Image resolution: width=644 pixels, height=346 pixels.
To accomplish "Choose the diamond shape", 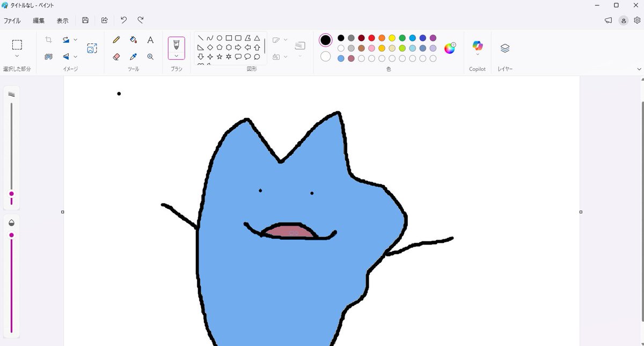I will click(x=210, y=47).
